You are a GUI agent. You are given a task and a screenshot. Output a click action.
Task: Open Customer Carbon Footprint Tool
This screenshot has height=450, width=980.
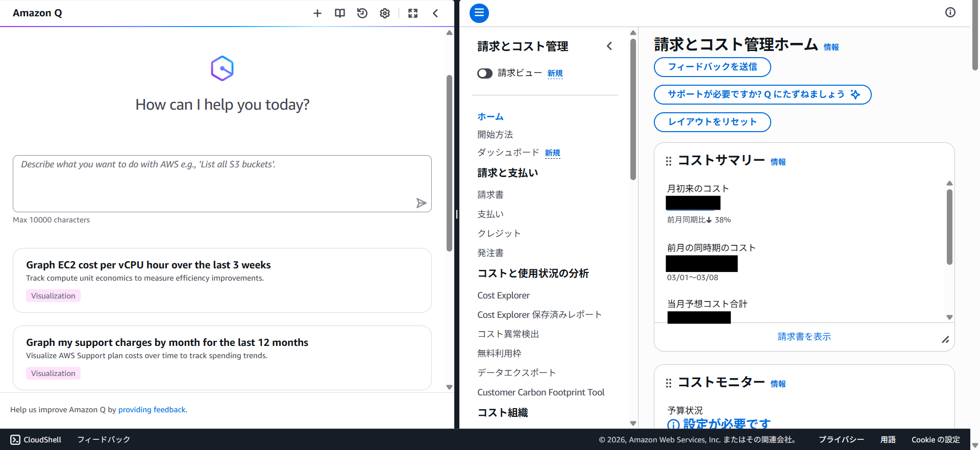pos(541,392)
